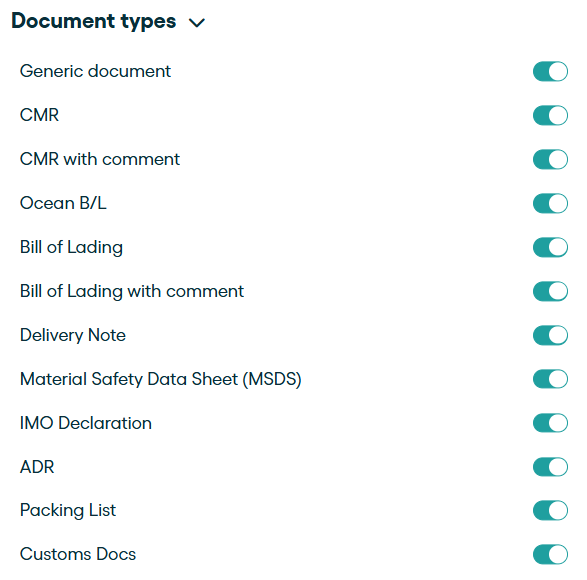Switch off the ADR toggle
587x580 pixels.
(x=550, y=467)
